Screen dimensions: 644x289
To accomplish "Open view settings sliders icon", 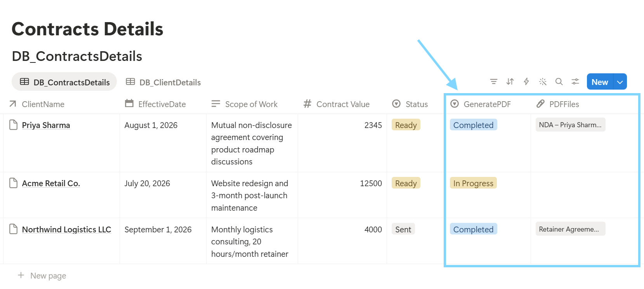I will [x=575, y=81].
